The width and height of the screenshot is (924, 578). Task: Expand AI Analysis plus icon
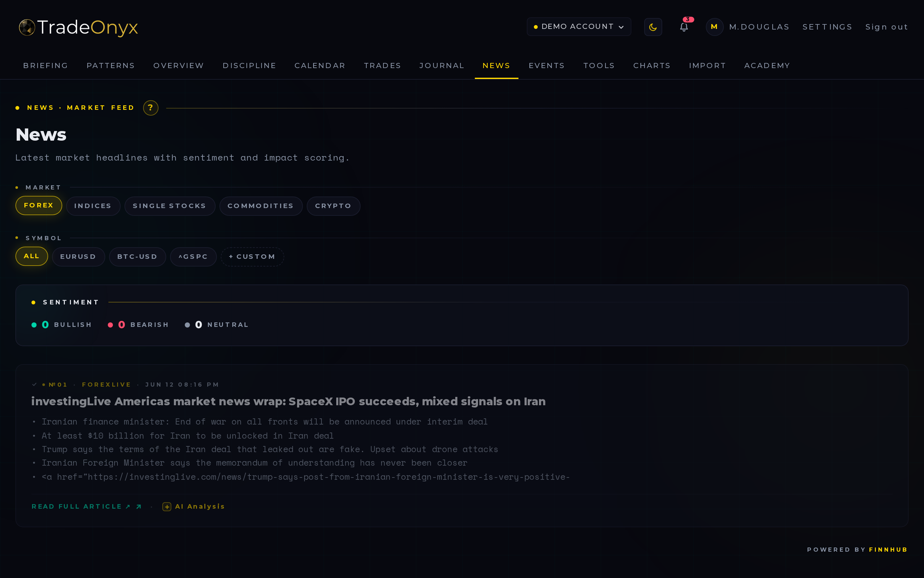(167, 506)
